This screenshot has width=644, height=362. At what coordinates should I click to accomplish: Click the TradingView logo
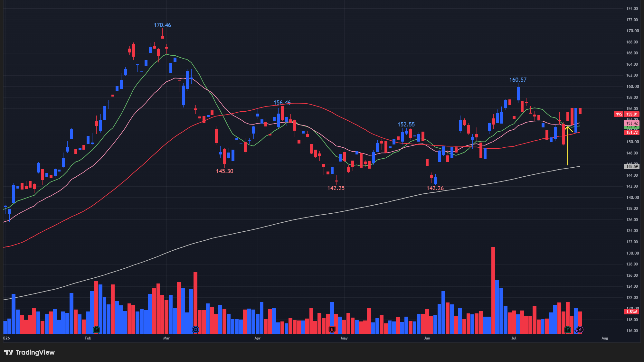tap(29, 352)
